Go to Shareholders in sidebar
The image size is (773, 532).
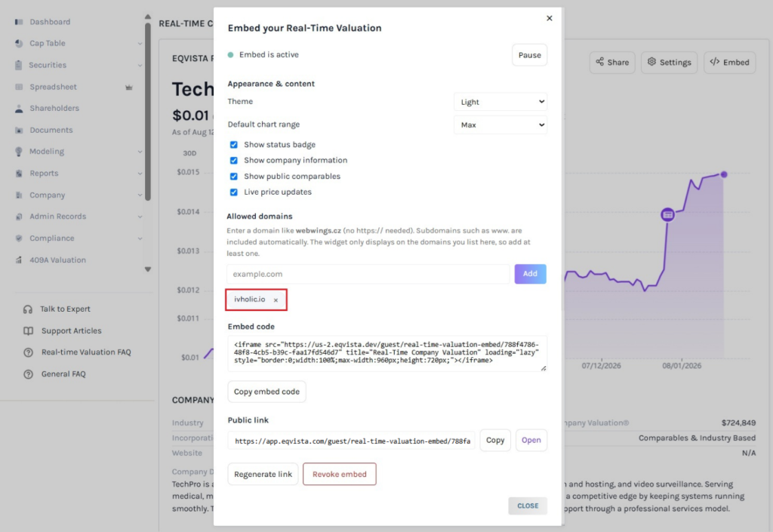pos(54,109)
